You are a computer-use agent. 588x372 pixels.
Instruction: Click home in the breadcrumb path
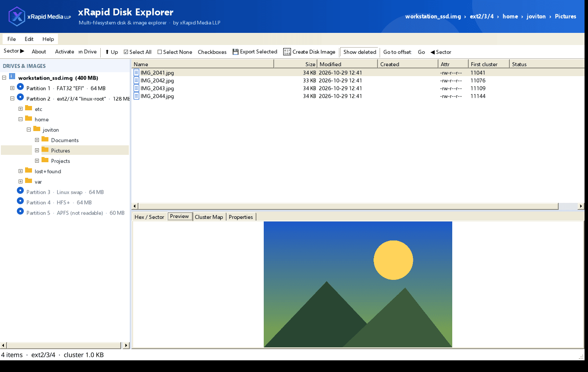pyautogui.click(x=510, y=16)
